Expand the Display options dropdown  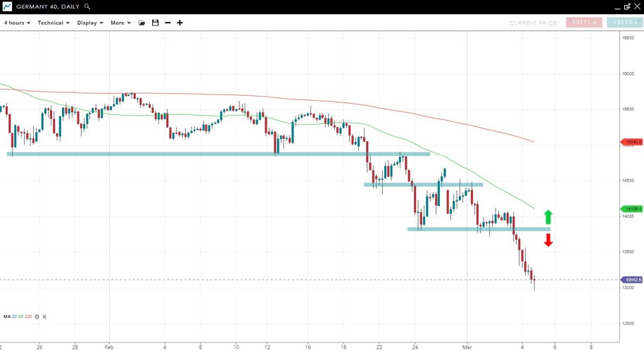(90, 23)
